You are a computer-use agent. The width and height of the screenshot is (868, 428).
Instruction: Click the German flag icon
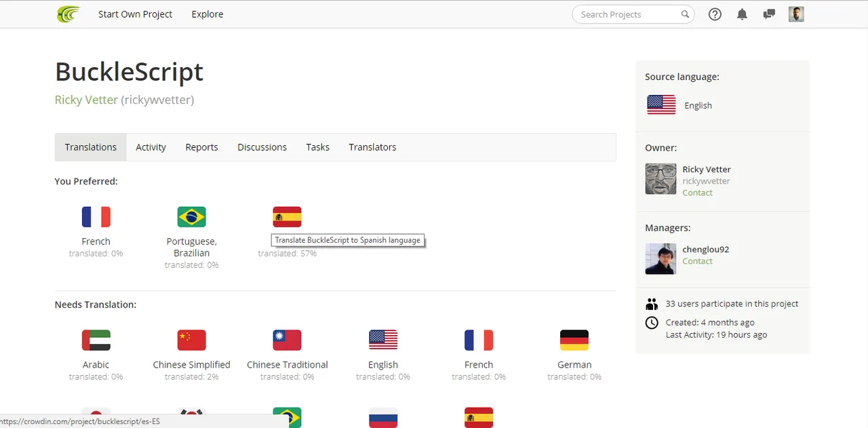click(574, 340)
